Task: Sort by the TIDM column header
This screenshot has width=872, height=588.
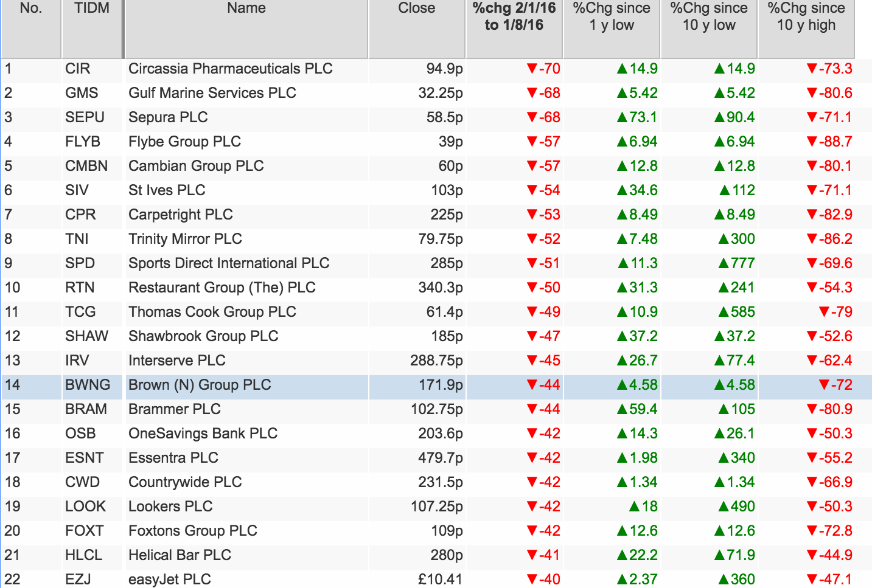Action: (x=92, y=29)
